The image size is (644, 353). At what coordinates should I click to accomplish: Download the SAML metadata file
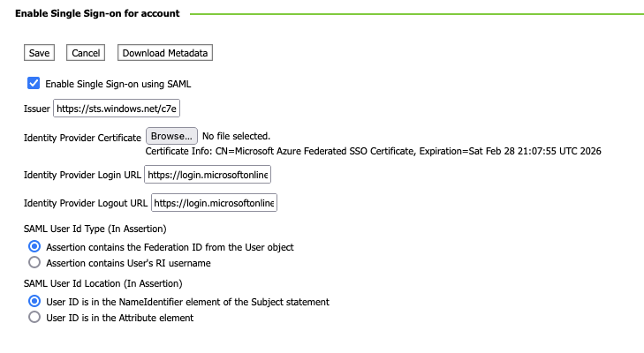coord(165,53)
